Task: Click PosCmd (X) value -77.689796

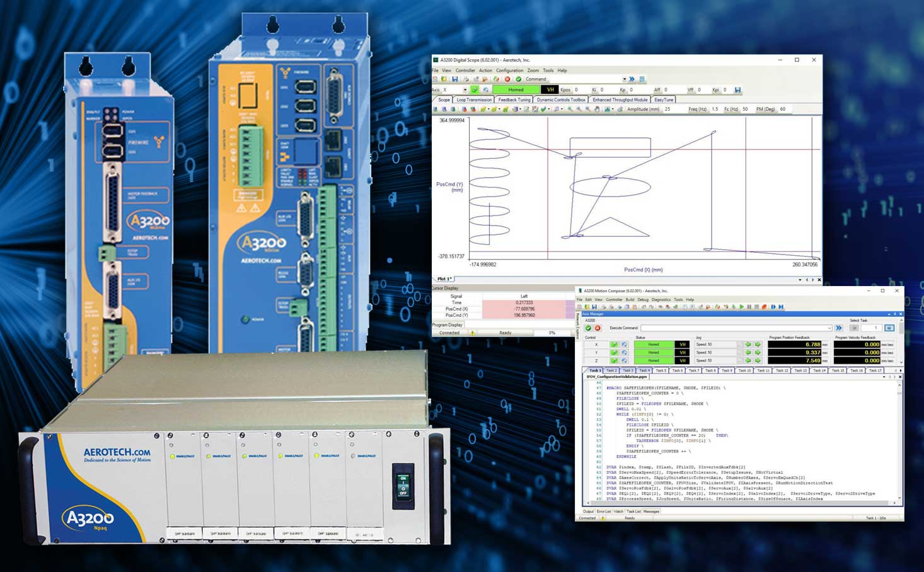Action: pyautogui.click(x=524, y=309)
